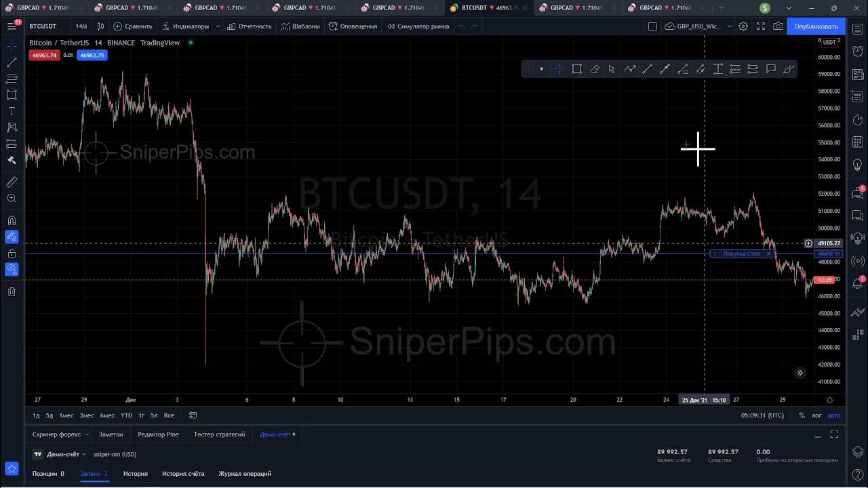Toggle magnet mode in left sidebar

point(12,220)
